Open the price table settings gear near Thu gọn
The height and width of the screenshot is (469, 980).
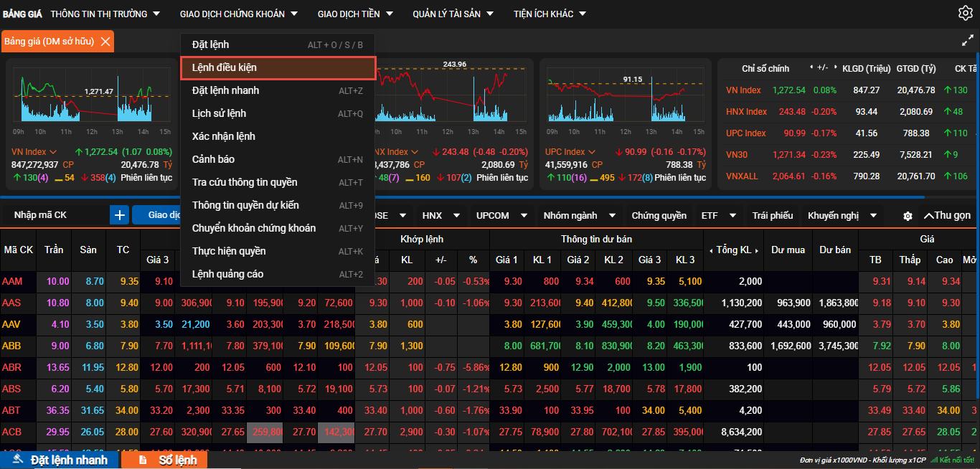coord(908,216)
